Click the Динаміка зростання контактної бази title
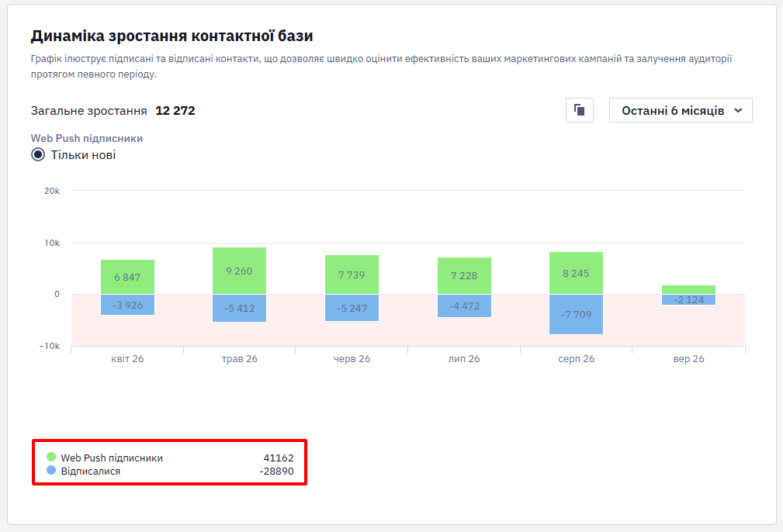The height and width of the screenshot is (532, 783). [171, 36]
